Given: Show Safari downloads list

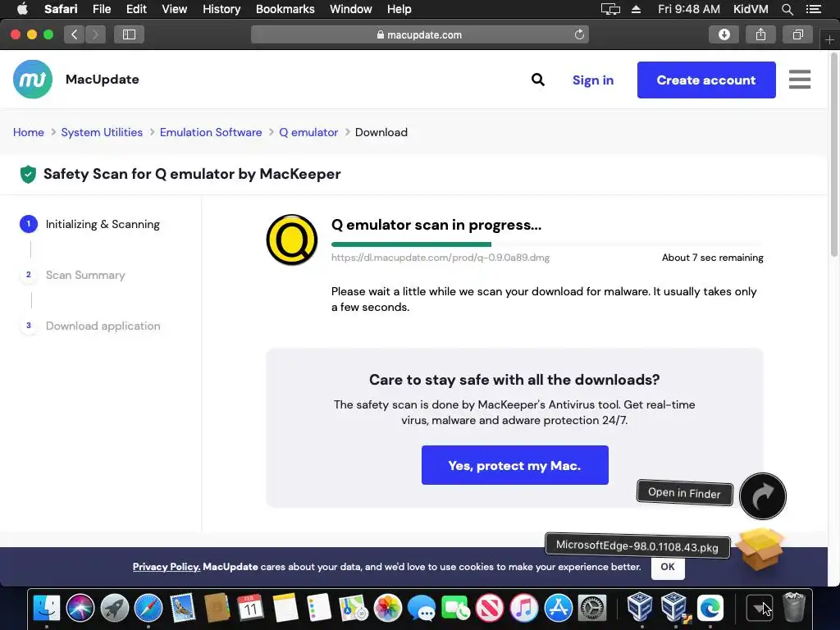Looking at the screenshot, I should 724,34.
